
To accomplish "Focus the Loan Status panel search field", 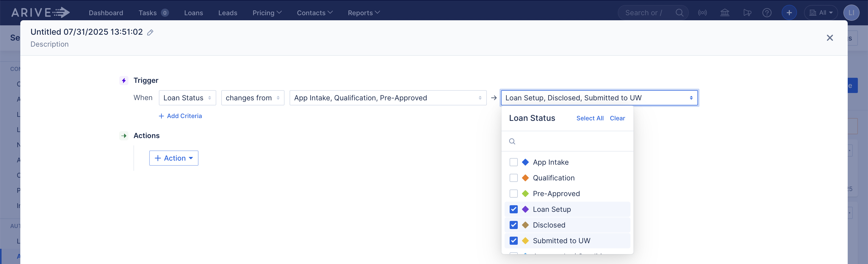I will (x=567, y=141).
